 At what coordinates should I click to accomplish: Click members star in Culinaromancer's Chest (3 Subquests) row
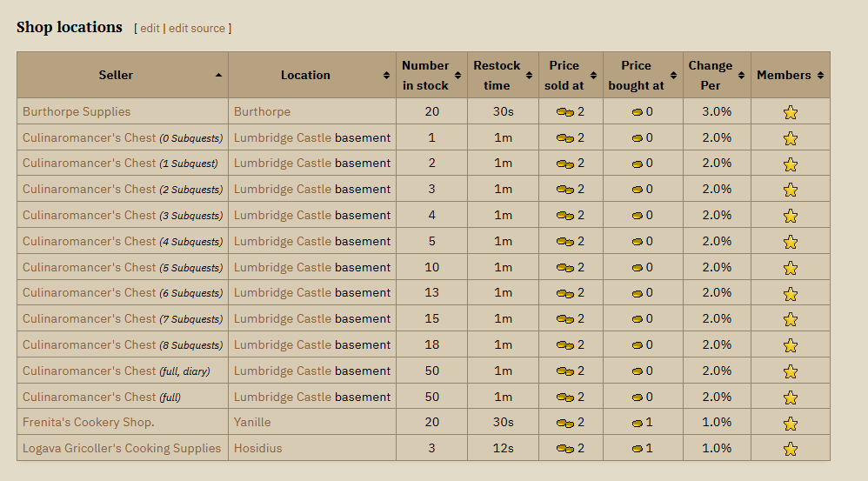pyautogui.click(x=791, y=216)
